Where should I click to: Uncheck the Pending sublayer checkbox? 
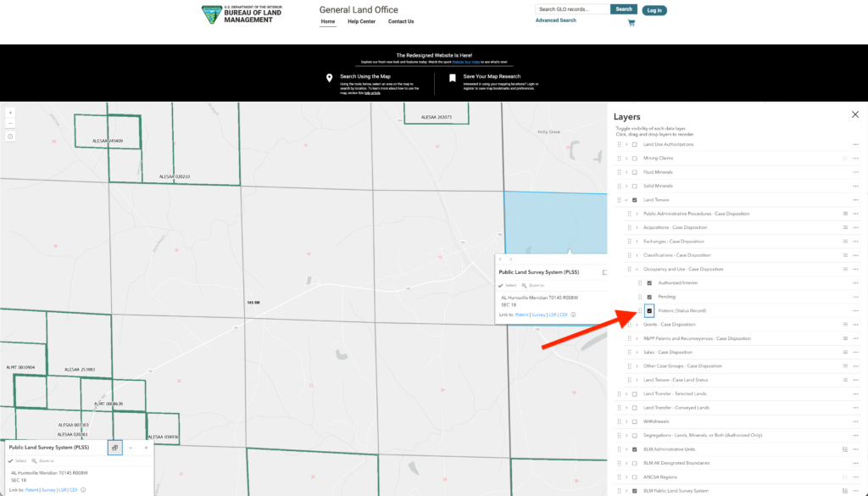[649, 297]
